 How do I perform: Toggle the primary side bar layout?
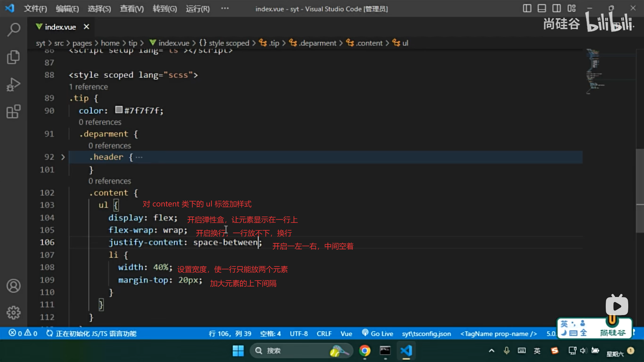click(x=527, y=8)
